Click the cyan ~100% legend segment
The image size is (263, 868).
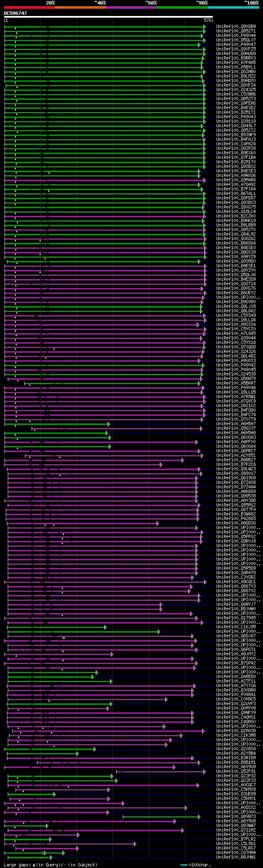(x=233, y=7)
